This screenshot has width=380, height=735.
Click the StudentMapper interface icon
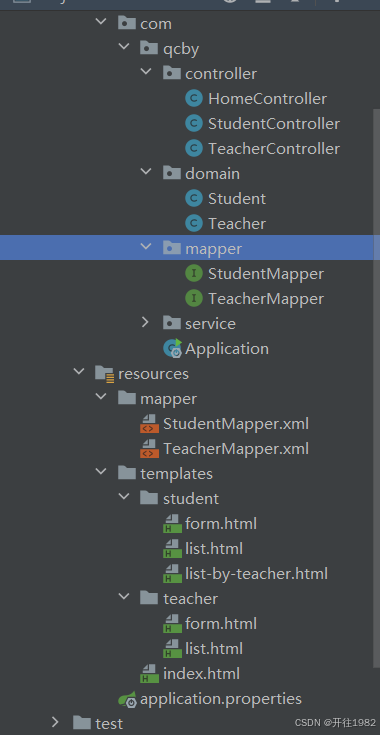[x=194, y=274]
